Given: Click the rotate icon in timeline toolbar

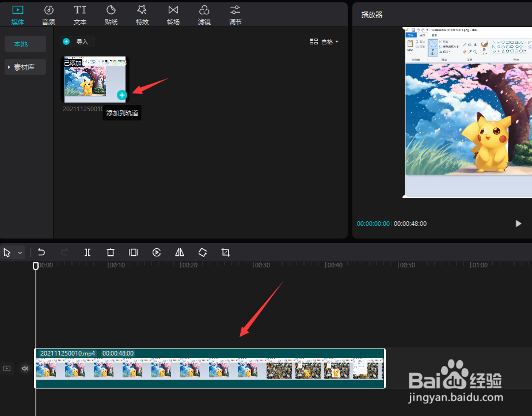Looking at the screenshot, I should (x=203, y=252).
